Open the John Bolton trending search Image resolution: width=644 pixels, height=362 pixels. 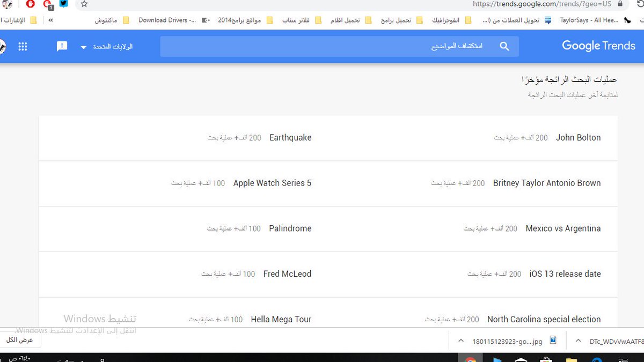578,138
